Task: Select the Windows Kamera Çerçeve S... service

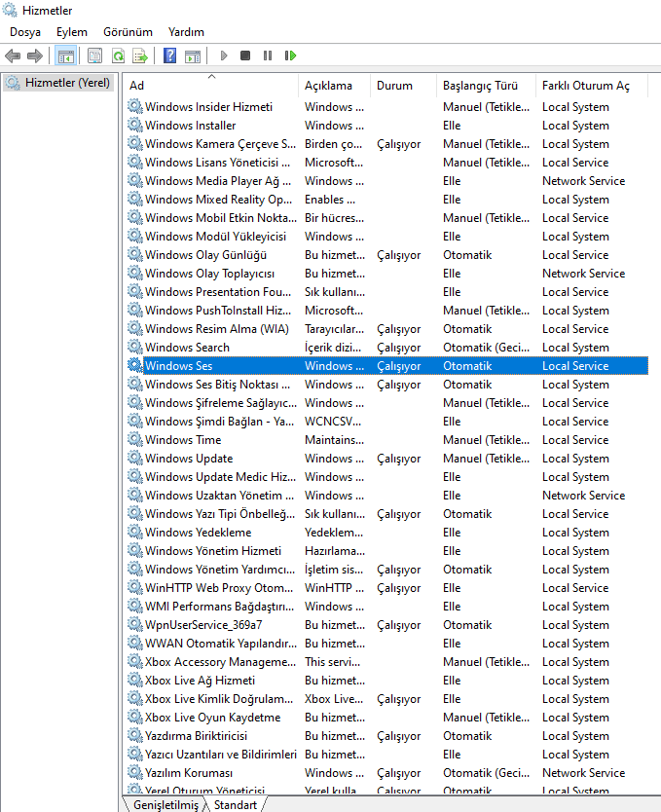Action: click(221, 144)
